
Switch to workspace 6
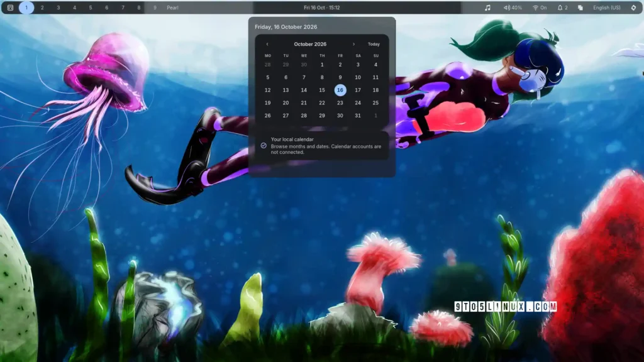[x=107, y=8]
